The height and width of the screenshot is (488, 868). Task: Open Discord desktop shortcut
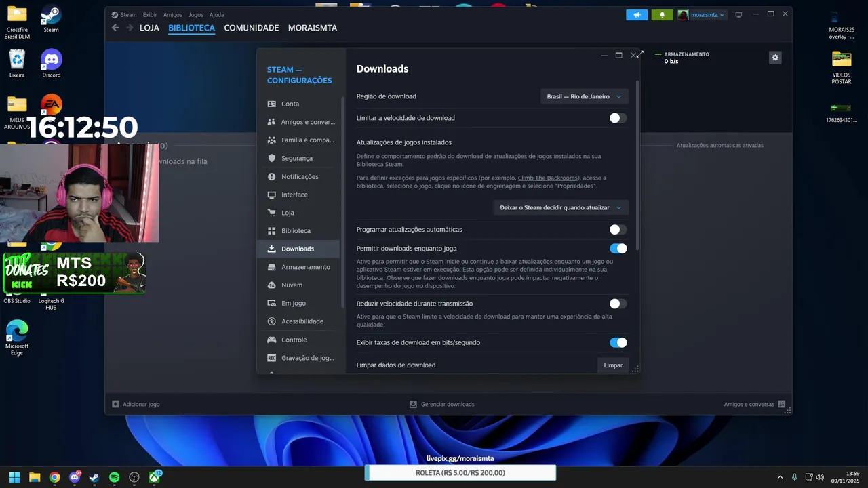click(x=52, y=63)
